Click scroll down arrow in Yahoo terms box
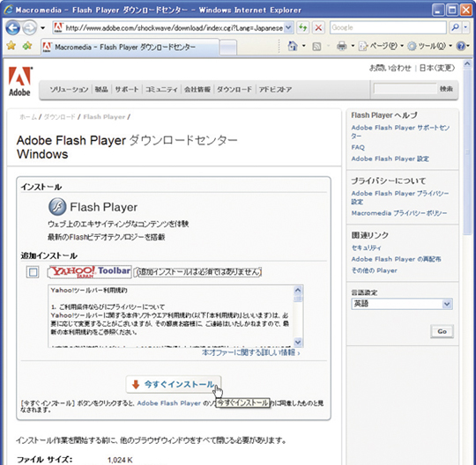The width and height of the screenshot is (476, 465). coord(298,343)
